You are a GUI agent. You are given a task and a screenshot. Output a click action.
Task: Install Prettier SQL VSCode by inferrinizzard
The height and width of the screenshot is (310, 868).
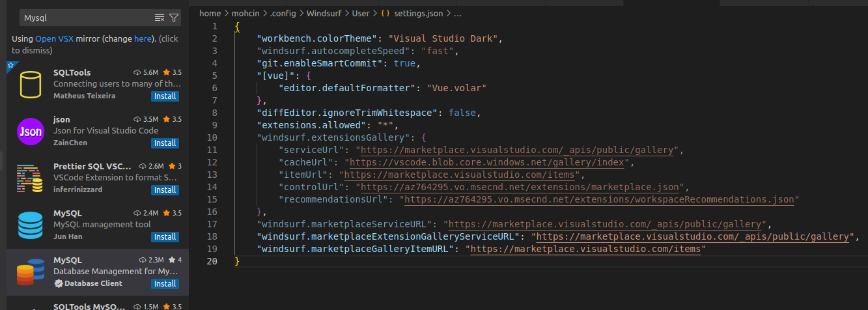pyautogui.click(x=165, y=190)
